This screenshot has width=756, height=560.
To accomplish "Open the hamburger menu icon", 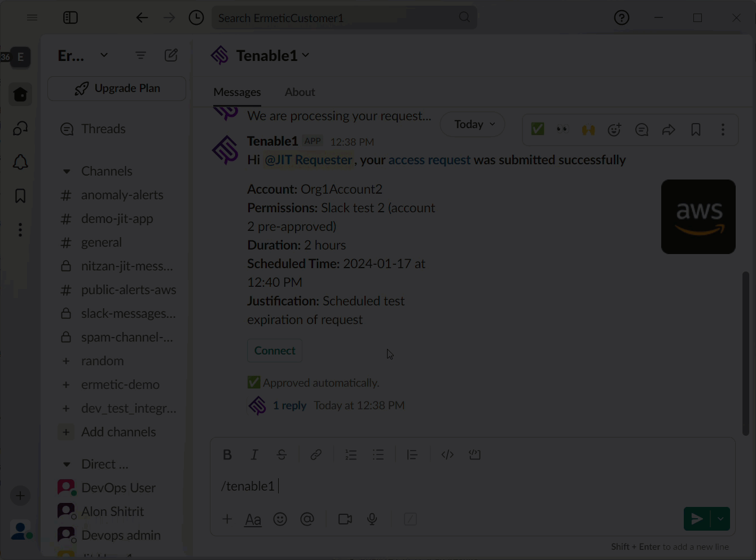I will pos(32,18).
